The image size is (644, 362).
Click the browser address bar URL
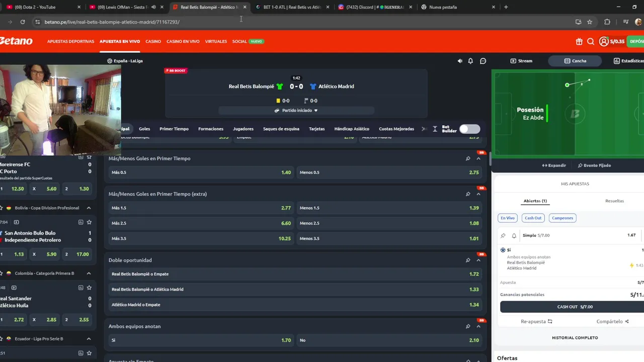tap(112, 22)
